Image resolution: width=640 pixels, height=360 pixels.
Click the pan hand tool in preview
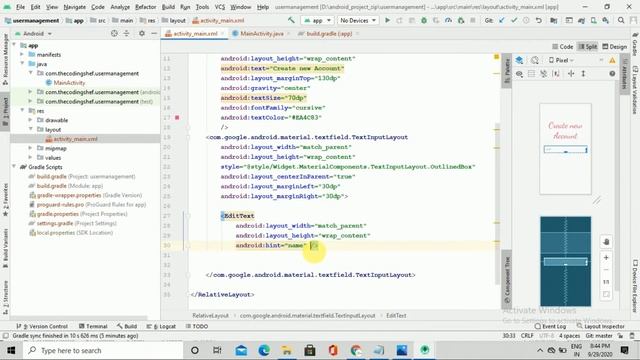606,242
